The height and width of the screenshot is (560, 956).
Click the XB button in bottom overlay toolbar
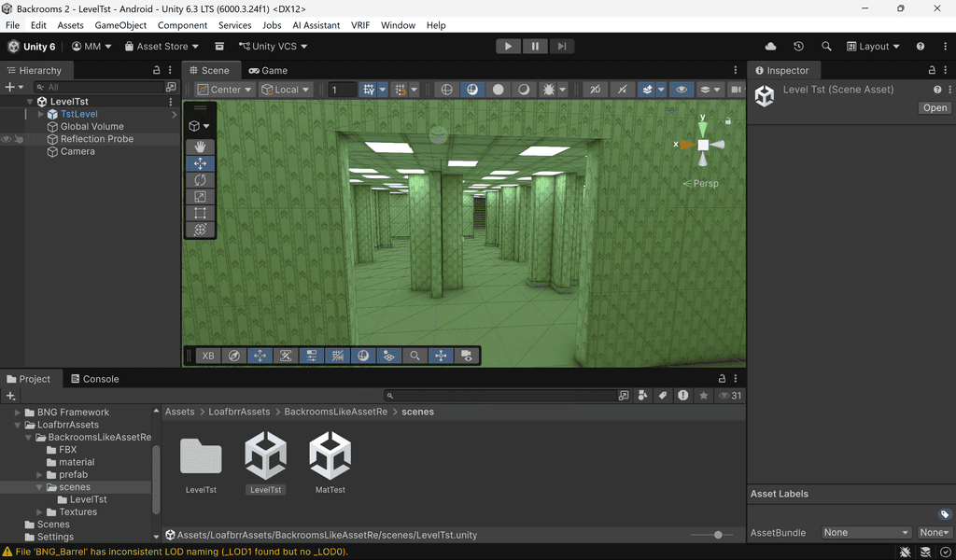click(208, 356)
